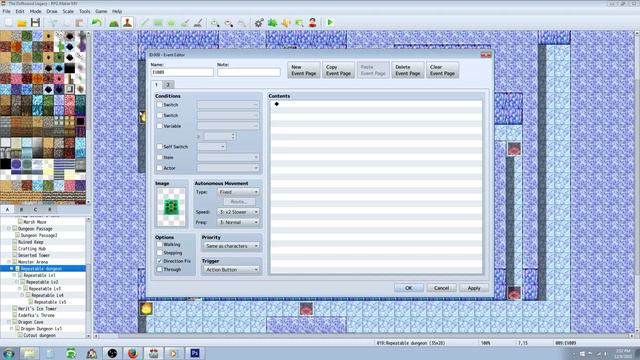Open the movement Type dropdown

[238, 192]
